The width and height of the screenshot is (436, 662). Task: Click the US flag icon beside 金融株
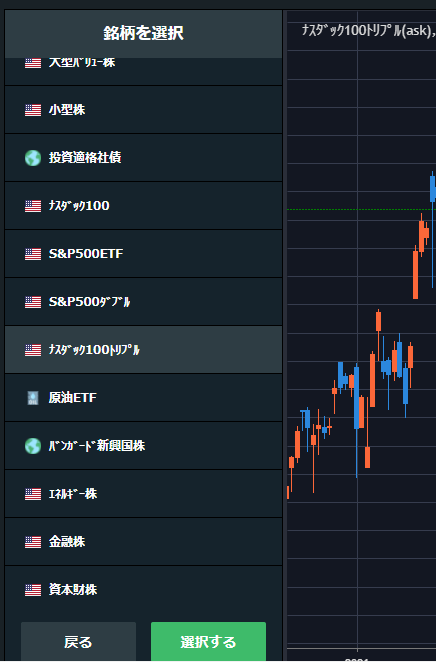33,542
